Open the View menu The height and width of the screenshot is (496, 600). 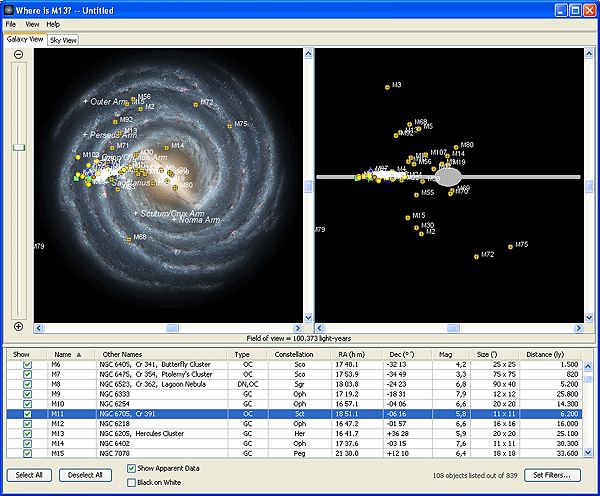32,24
